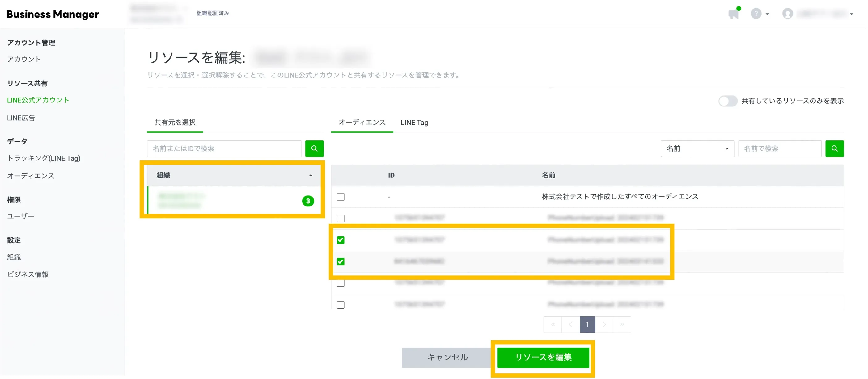Uncheck the first checked audience row
868x379 pixels.
pyautogui.click(x=340, y=240)
